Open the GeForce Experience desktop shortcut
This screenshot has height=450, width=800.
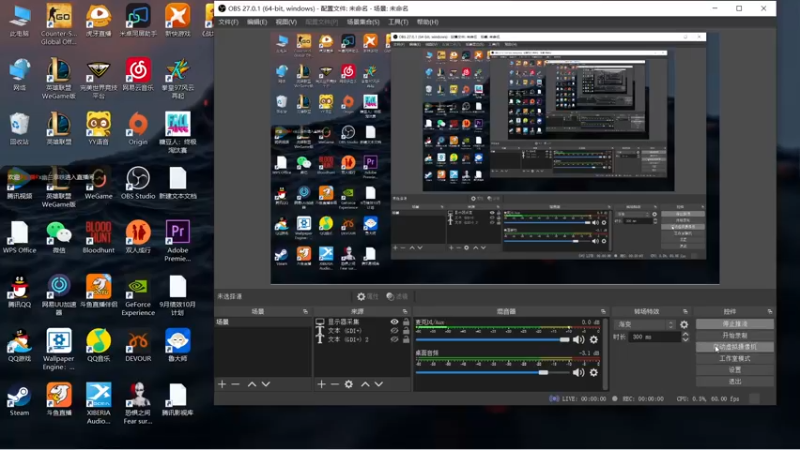[138, 296]
